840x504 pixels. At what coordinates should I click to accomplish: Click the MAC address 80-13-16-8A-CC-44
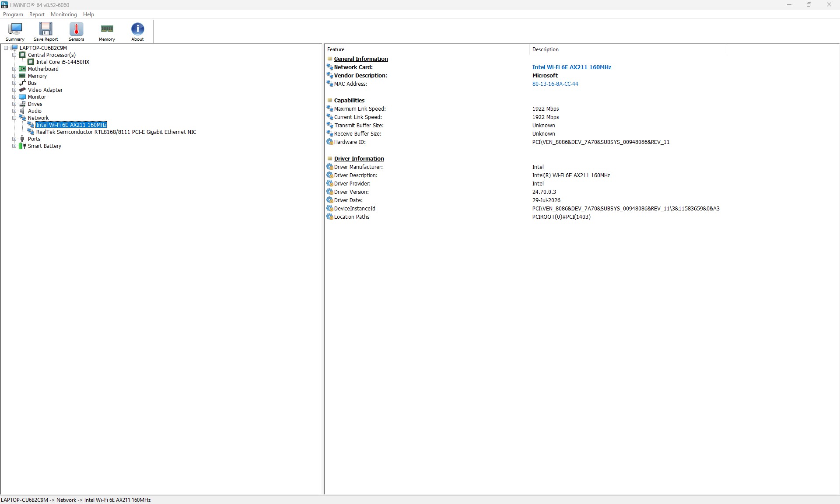click(x=555, y=84)
